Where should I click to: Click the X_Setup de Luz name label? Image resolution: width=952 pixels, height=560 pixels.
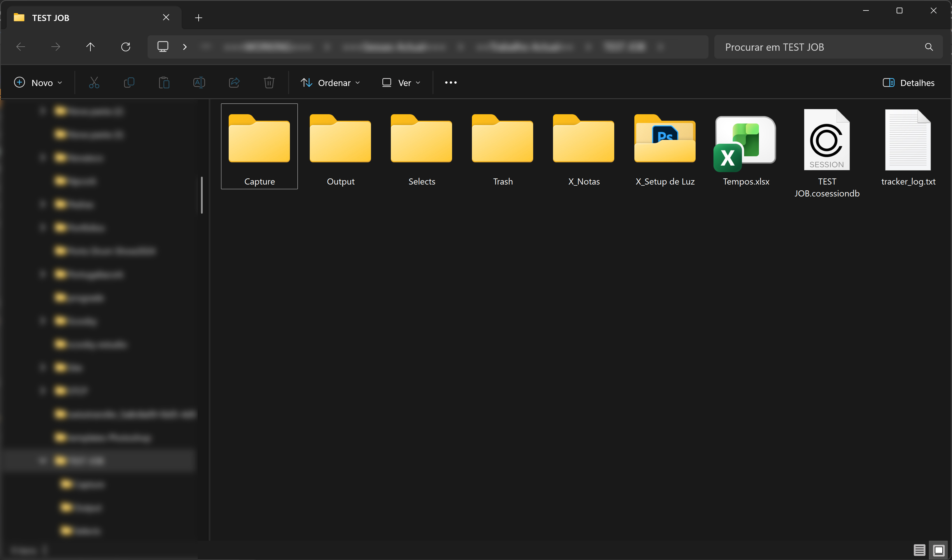pyautogui.click(x=665, y=182)
